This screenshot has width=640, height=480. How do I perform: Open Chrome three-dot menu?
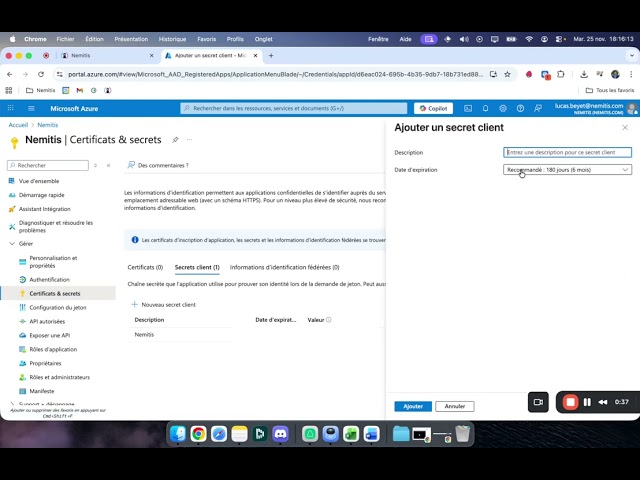click(x=631, y=74)
